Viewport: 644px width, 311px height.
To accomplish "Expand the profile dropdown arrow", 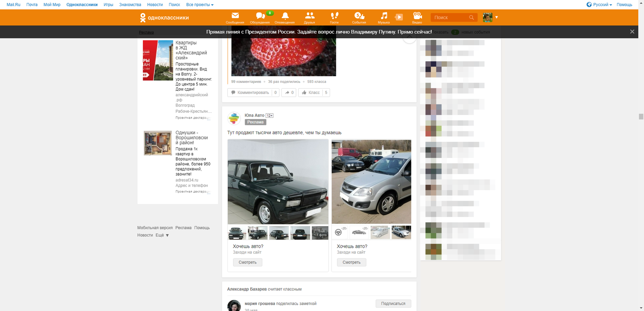I will (496, 17).
